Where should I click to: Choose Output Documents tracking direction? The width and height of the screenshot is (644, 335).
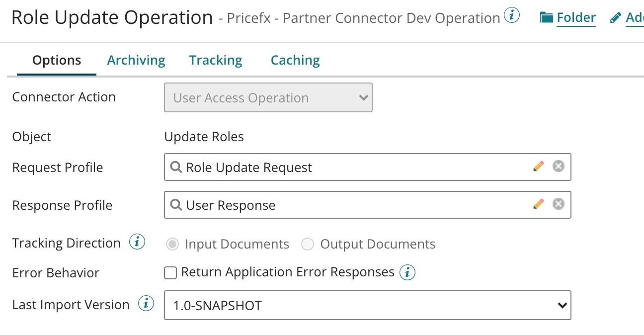pos(308,244)
